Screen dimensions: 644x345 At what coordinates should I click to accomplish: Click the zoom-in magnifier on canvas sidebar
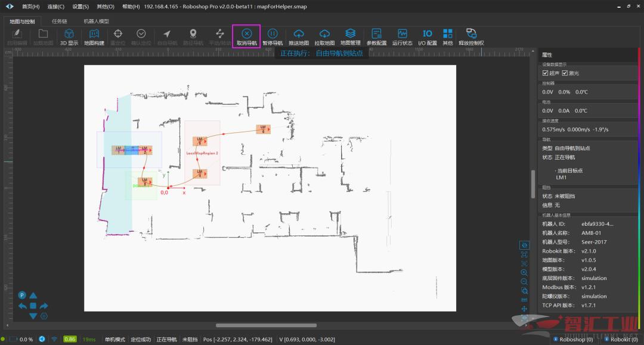tap(524, 272)
